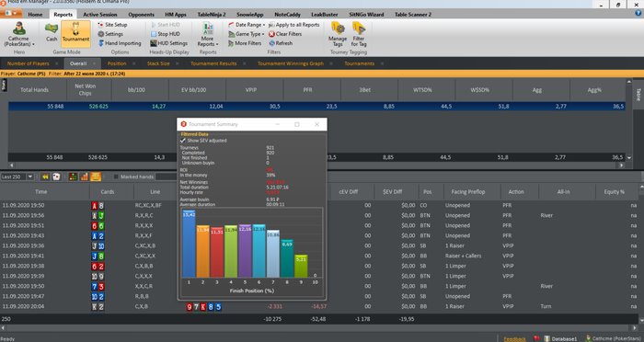The image size is (644, 342).
Task: Open Manage Tags
Action: (x=338, y=35)
